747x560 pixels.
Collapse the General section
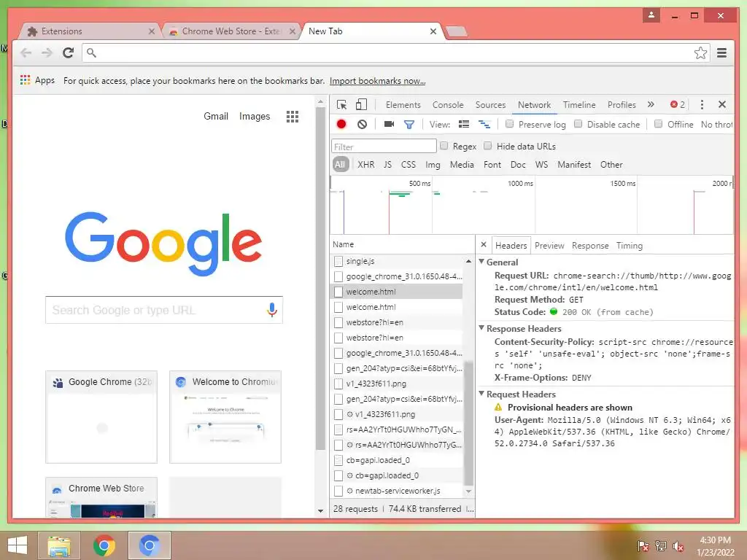pyautogui.click(x=481, y=262)
